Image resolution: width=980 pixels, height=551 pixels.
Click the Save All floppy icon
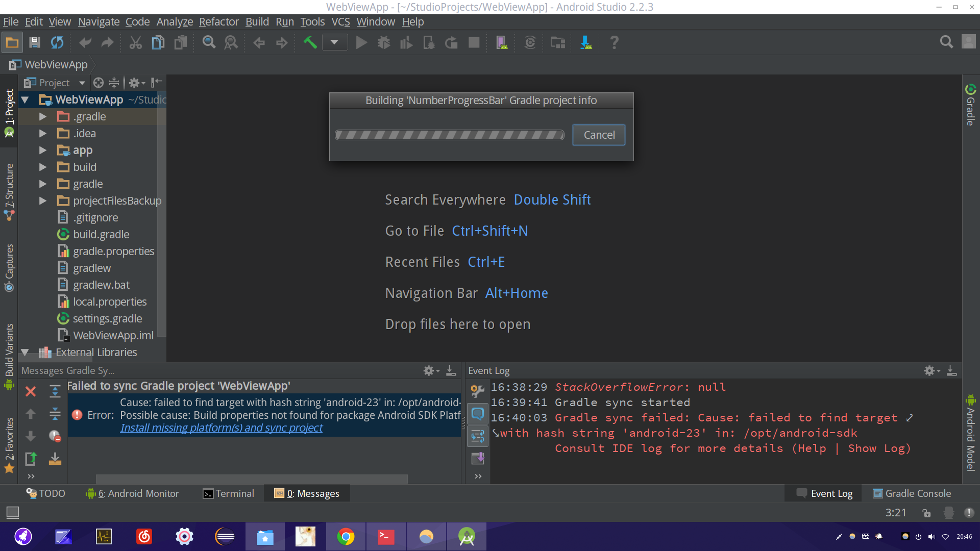(x=34, y=42)
